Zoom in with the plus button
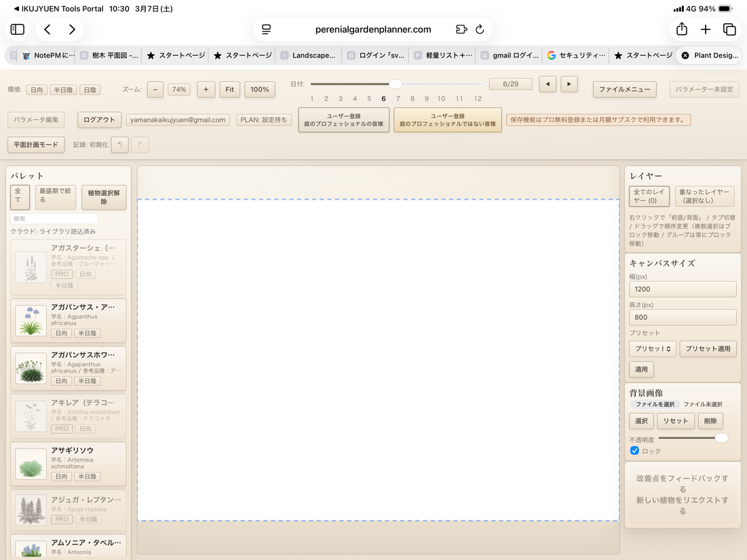This screenshot has height=560, width=747. pyautogui.click(x=206, y=89)
